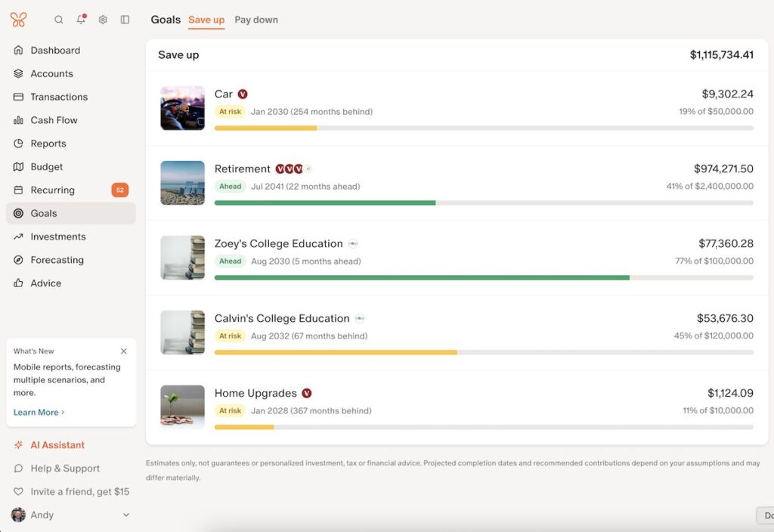Click the red V badge beside Car
The height and width of the screenshot is (532, 774).
pos(243,94)
